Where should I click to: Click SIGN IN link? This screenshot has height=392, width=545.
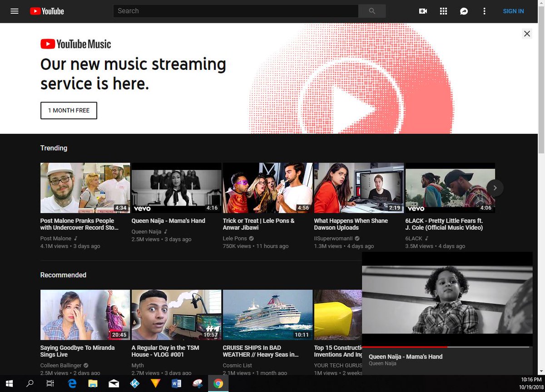(x=513, y=11)
